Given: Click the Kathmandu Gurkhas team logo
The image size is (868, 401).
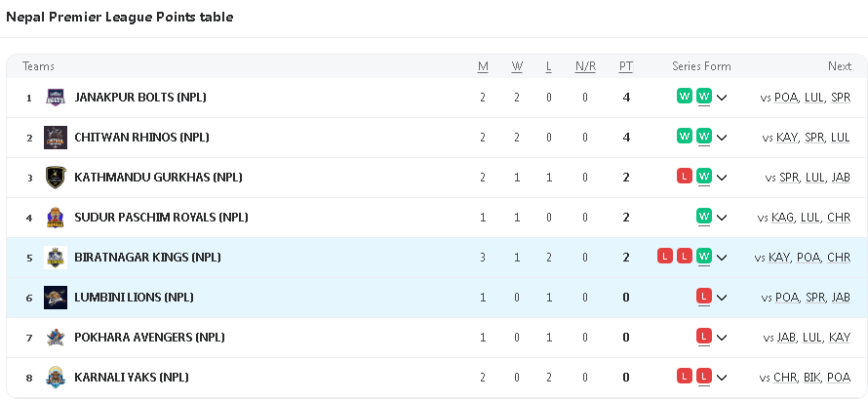Looking at the screenshot, I should point(56,177).
